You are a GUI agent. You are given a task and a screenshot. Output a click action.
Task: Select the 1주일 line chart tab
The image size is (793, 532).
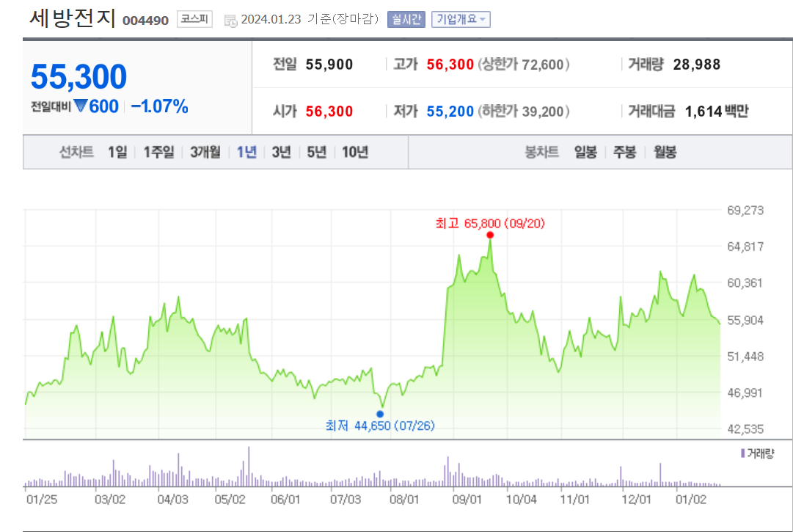click(x=158, y=152)
